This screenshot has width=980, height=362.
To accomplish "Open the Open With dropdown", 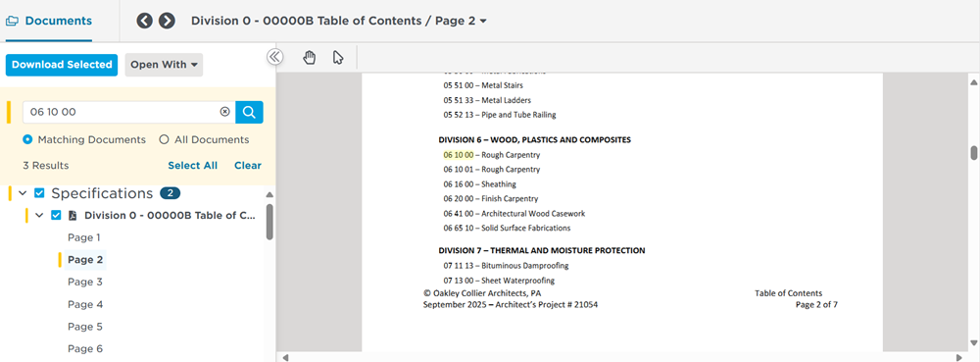I will (164, 65).
